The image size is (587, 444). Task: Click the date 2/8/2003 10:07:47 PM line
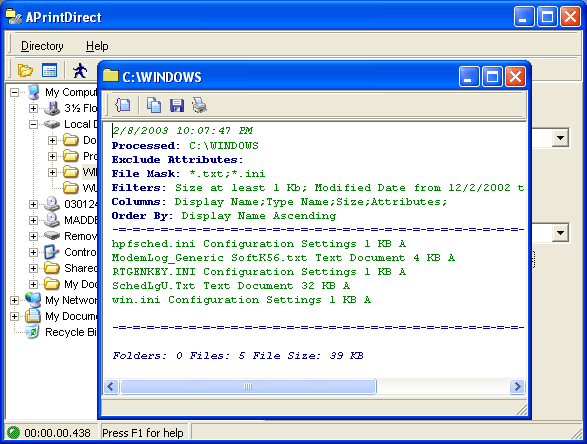[183, 131]
